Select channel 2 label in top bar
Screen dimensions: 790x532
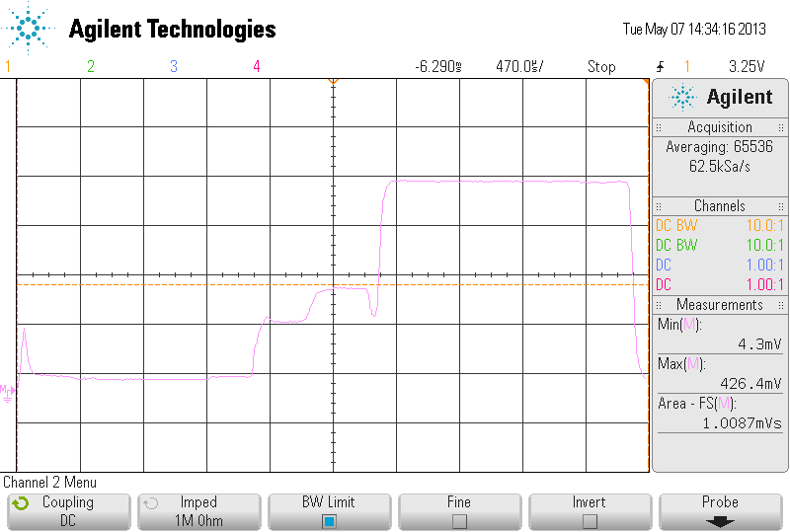point(91,66)
